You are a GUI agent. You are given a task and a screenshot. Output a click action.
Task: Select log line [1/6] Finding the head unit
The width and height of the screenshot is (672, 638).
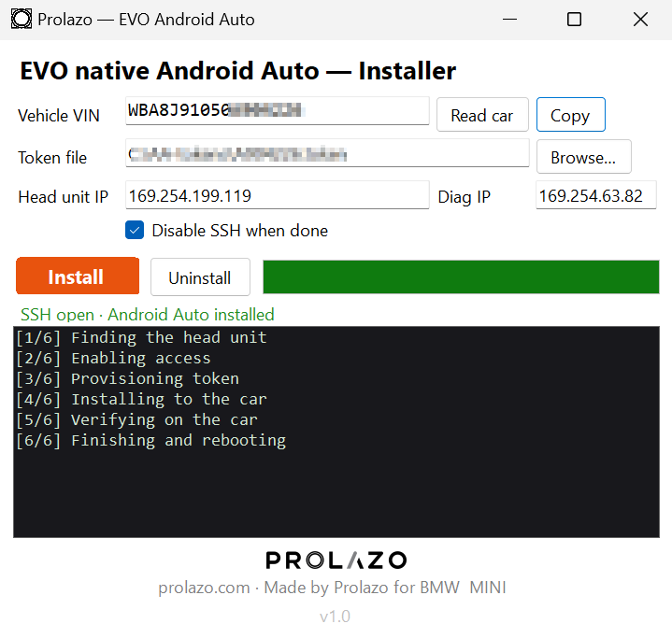coord(141,337)
